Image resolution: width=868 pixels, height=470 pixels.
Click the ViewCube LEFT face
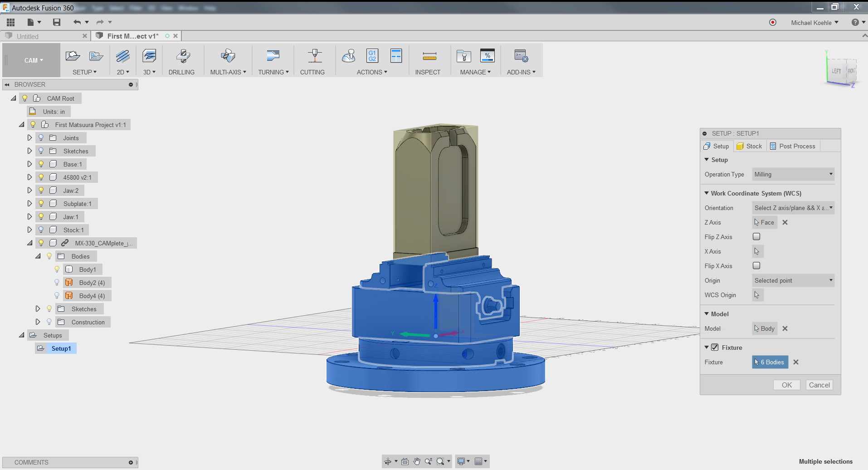pos(836,71)
